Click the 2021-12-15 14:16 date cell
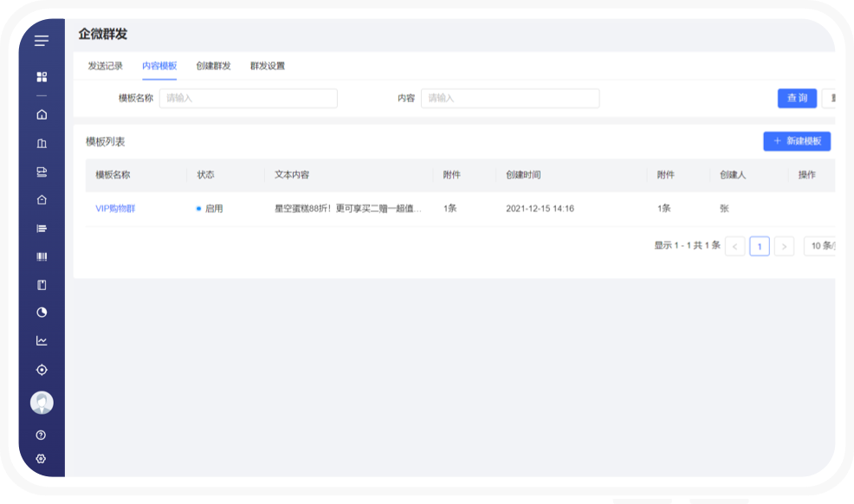 pos(540,209)
